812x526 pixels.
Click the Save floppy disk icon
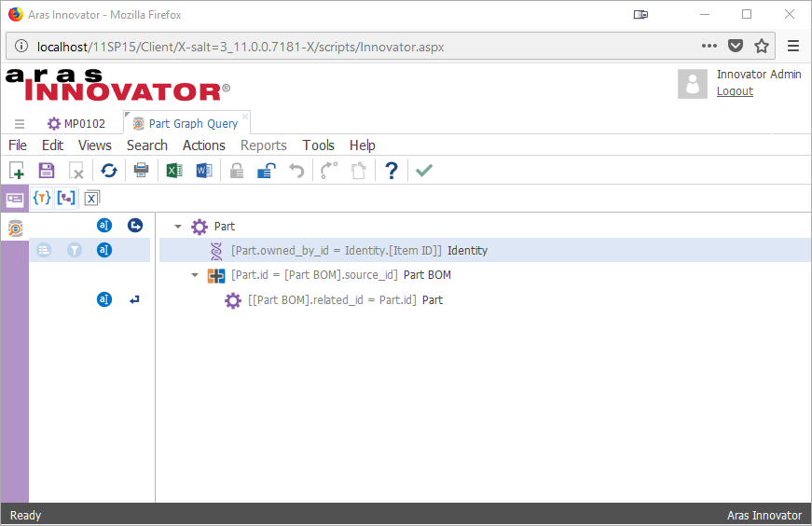pos(47,171)
